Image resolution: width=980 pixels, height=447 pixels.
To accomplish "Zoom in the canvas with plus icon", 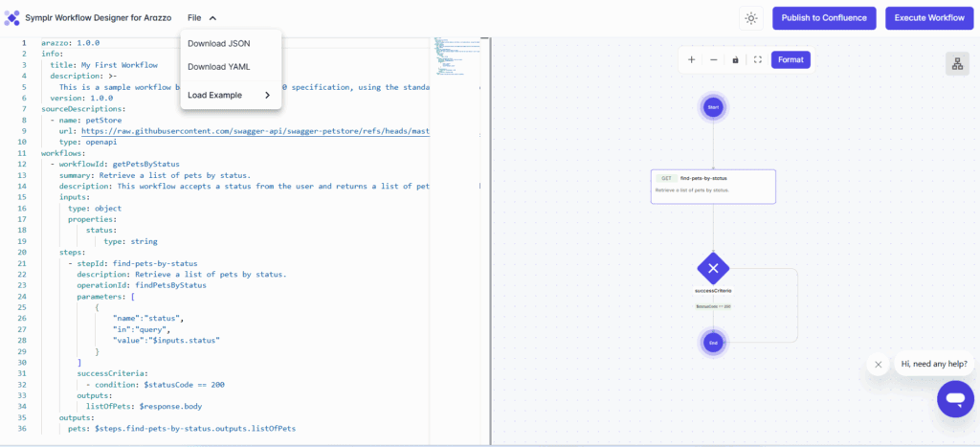I will point(691,60).
